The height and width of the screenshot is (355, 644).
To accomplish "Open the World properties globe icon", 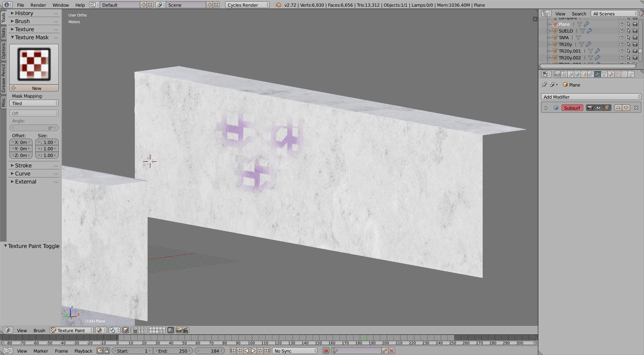I will (577, 74).
